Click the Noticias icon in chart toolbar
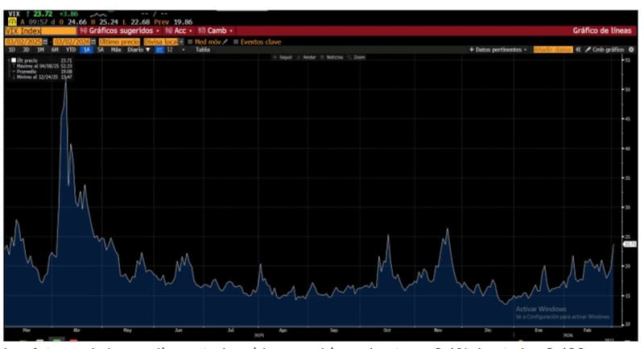 tap(332, 58)
